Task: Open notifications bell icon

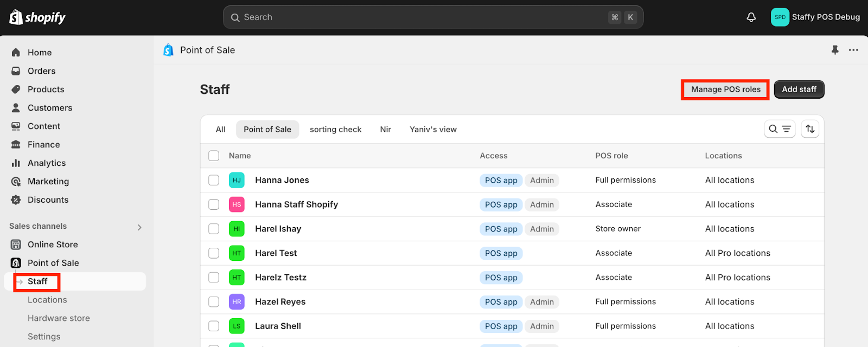Action: click(x=751, y=17)
